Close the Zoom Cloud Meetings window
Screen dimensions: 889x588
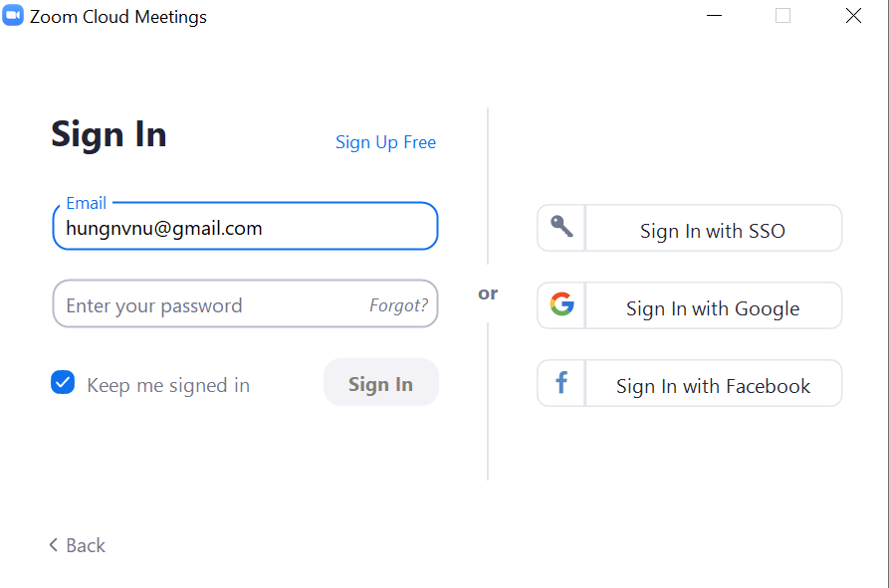(853, 16)
